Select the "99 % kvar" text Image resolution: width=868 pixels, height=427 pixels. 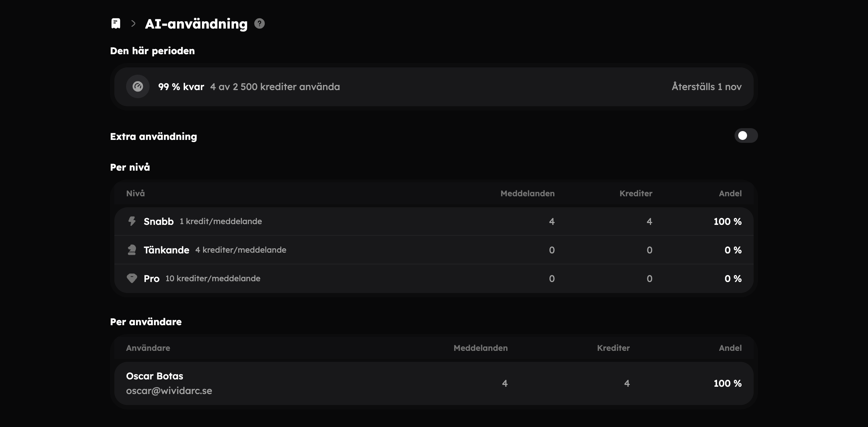pyautogui.click(x=181, y=87)
